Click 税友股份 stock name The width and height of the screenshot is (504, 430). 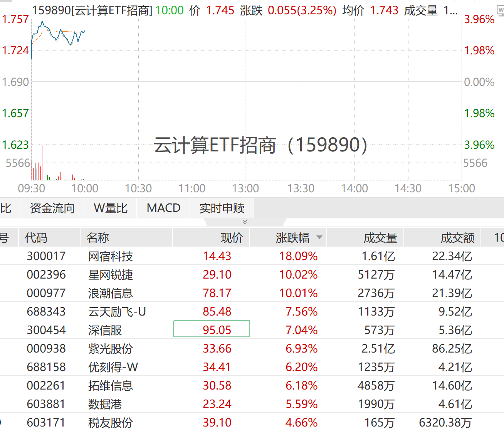click(x=111, y=423)
